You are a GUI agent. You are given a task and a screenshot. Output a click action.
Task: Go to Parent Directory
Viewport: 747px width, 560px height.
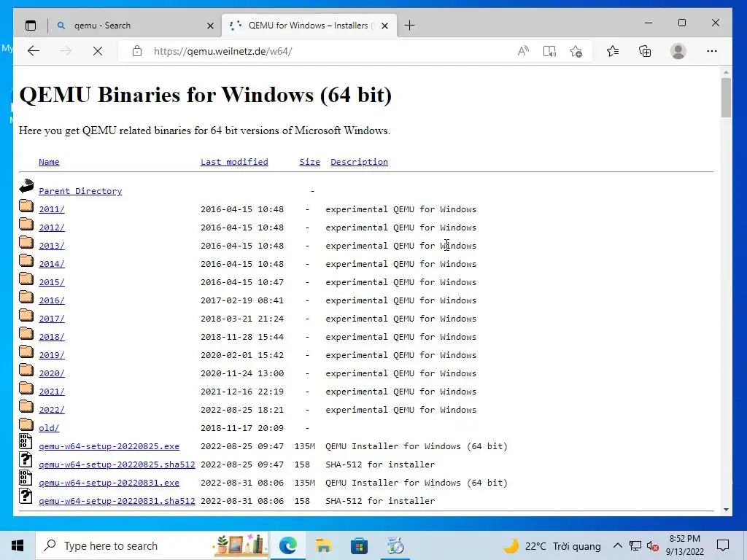[x=80, y=191]
